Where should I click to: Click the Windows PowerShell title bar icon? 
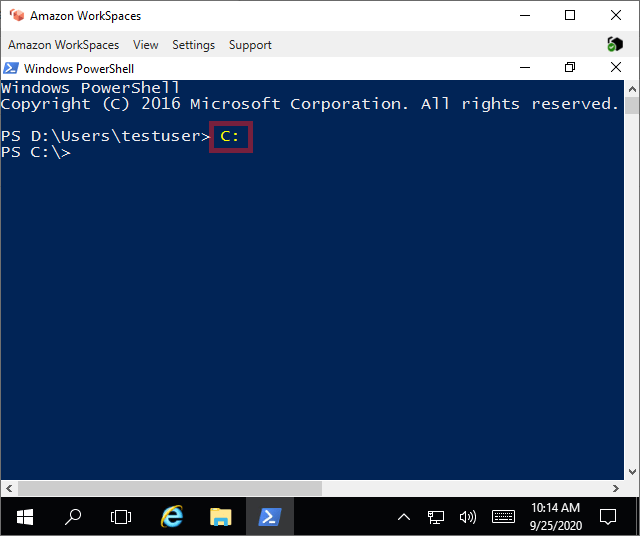pyautogui.click(x=11, y=68)
